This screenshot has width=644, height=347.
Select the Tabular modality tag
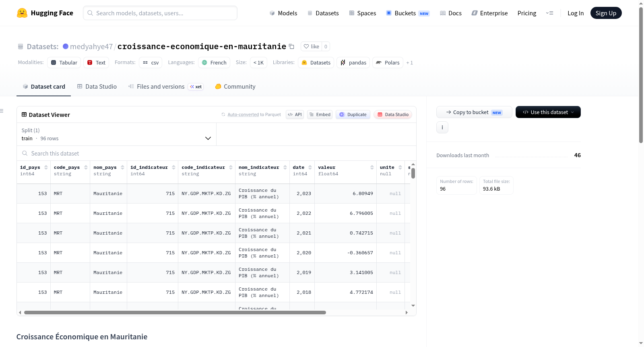(64, 62)
